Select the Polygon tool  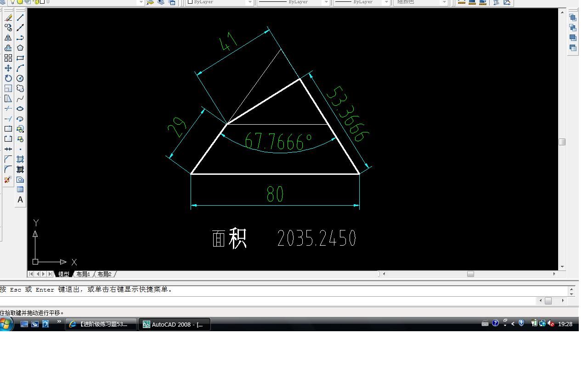click(20, 48)
